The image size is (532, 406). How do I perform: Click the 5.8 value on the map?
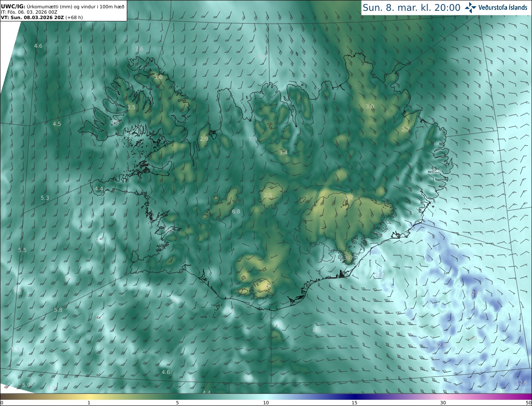[58, 310]
